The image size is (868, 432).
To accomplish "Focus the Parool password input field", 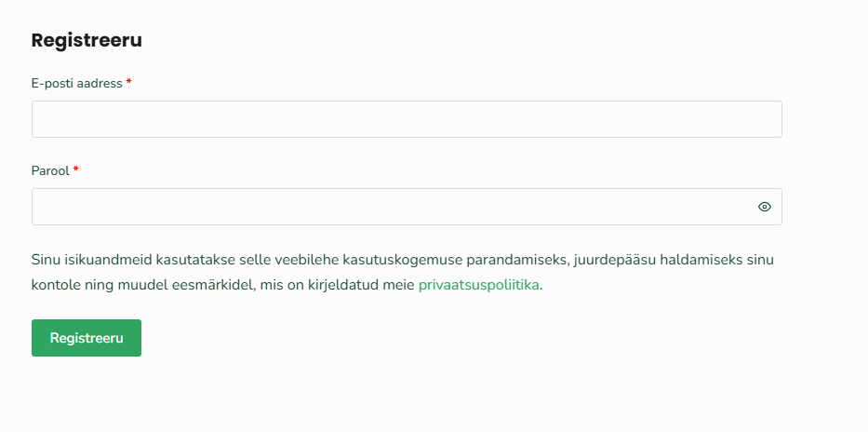I will pyautogui.click(x=391, y=207).
